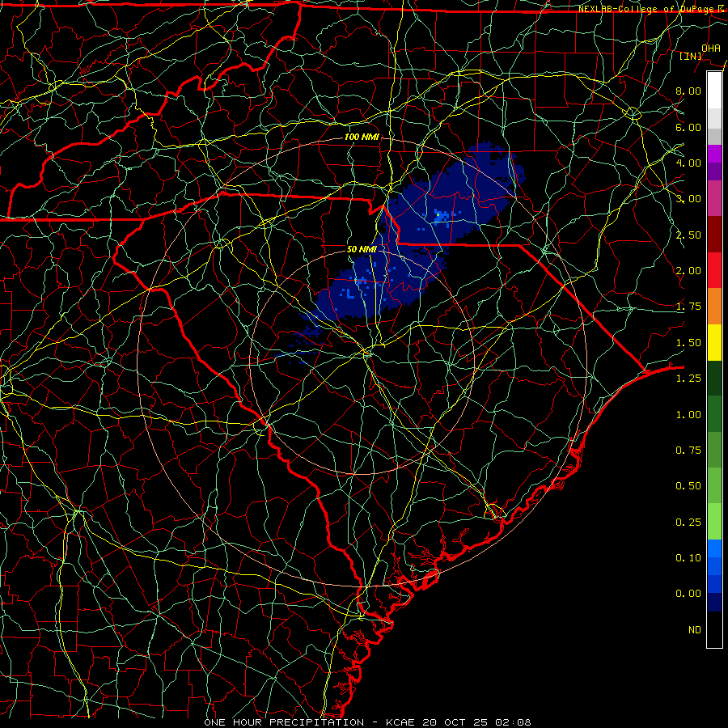Select the yellow legend swatch

click(x=714, y=342)
